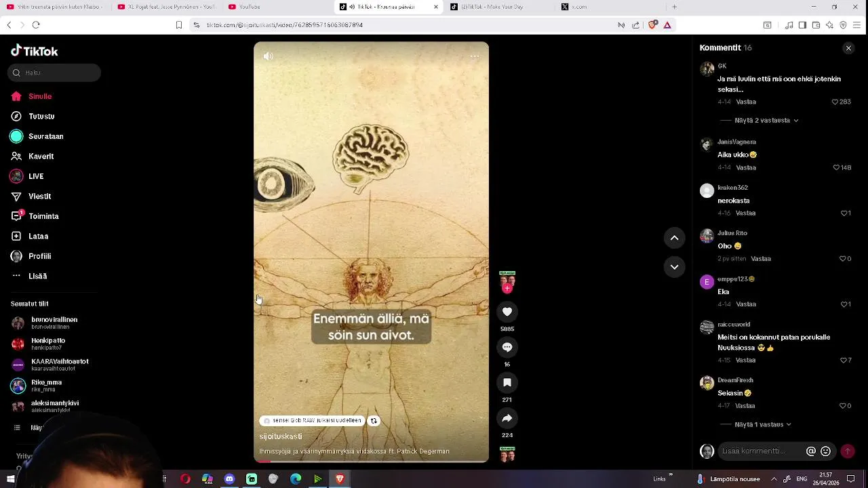Click the bookmark icon by the address bar
The width and height of the screenshot is (868, 488).
click(179, 25)
